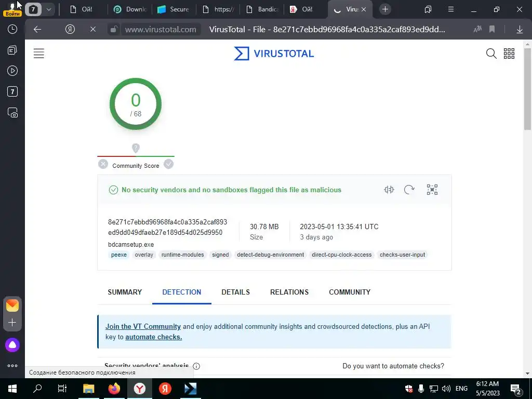Open the Yandex Mail sidebar icon
532x399 pixels.
[12, 305]
